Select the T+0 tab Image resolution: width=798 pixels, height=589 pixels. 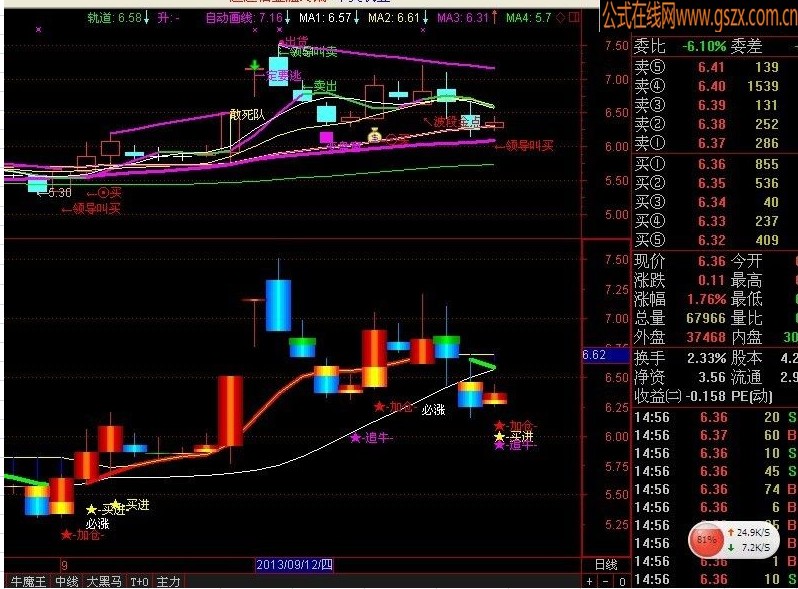(139, 581)
